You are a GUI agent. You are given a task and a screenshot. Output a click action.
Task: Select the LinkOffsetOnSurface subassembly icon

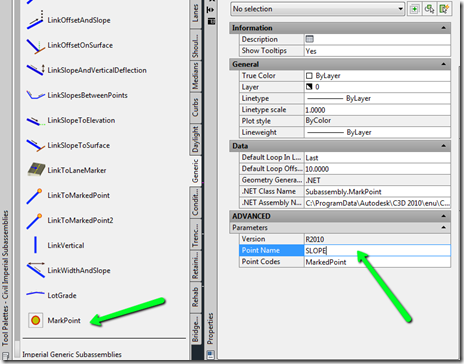35,46
